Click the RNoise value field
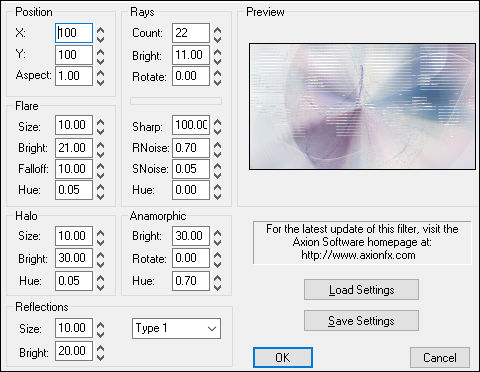480x372 pixels. pyautogui.click(x=191, y=148)
